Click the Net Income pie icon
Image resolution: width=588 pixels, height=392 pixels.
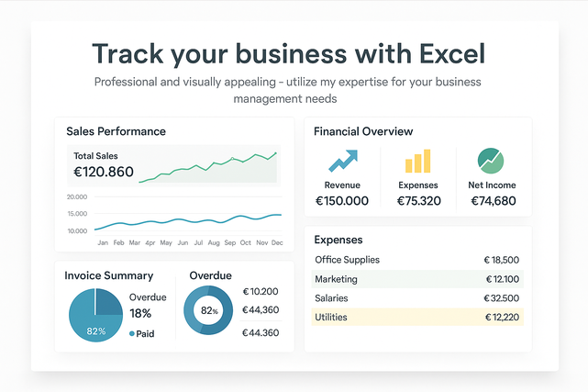click(491, 161)
